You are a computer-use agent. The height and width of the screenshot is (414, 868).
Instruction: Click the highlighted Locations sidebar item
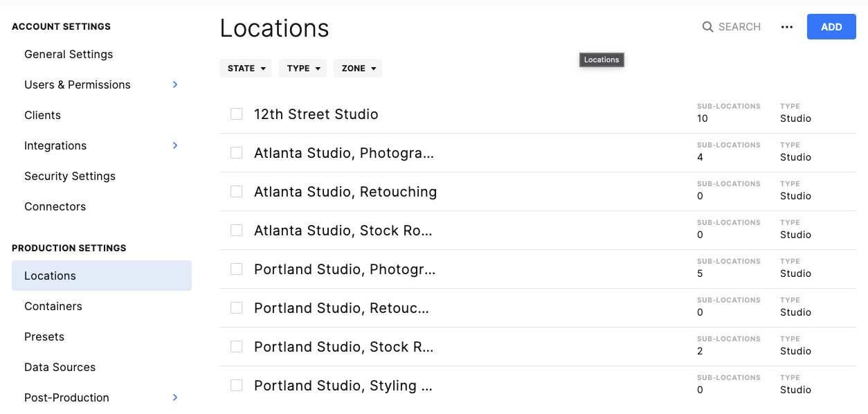click(50, 276)
